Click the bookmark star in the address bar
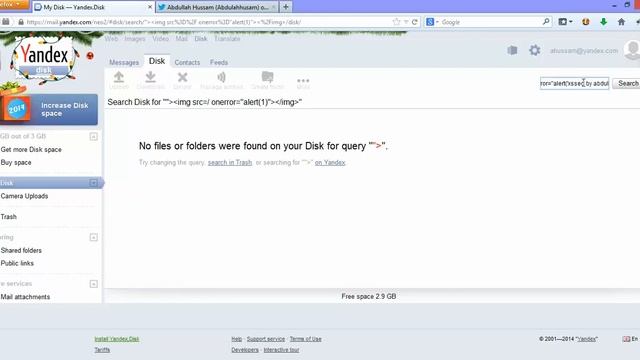640x360 pixels. pyautogui.click(x=396, y=22)
